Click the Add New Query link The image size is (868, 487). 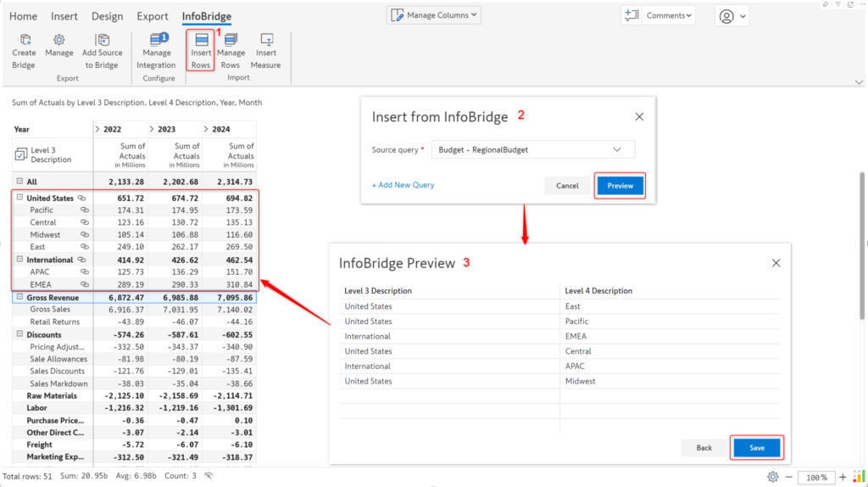click(x=403, y=185)
